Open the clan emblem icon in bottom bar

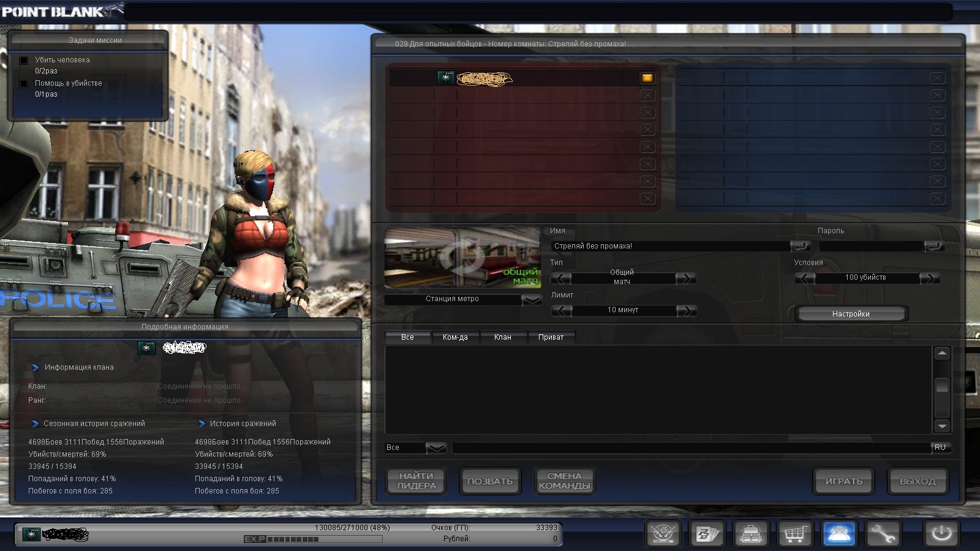pos(663,534)
